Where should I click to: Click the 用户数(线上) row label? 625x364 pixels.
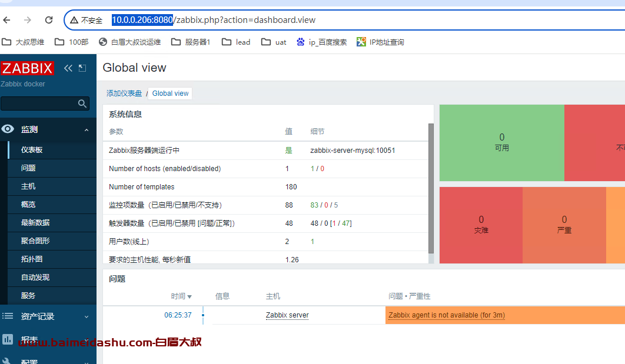tap(129, 241)
